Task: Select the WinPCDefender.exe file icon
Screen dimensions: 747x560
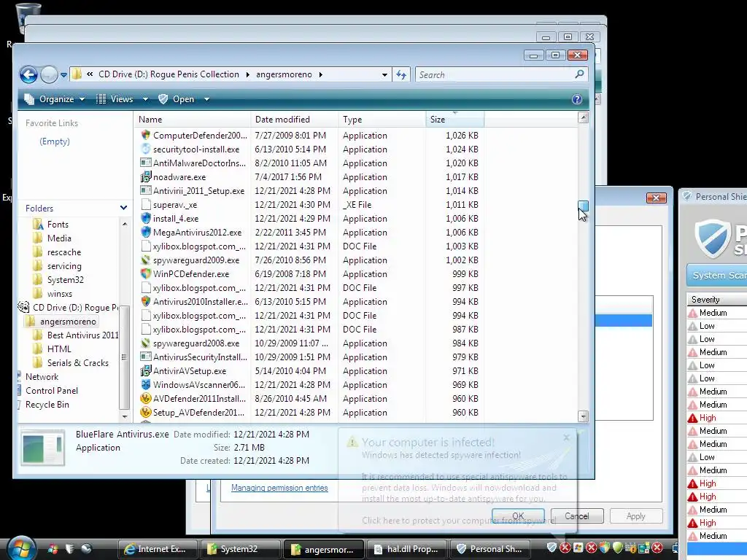Action: [x=146, y=274]
